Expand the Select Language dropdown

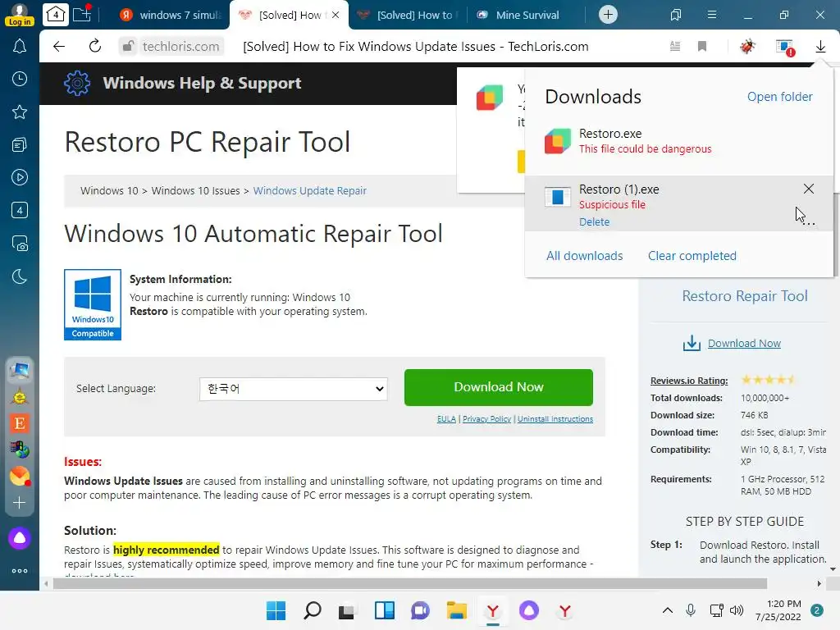pyautogui.click(x=294, y=389)
